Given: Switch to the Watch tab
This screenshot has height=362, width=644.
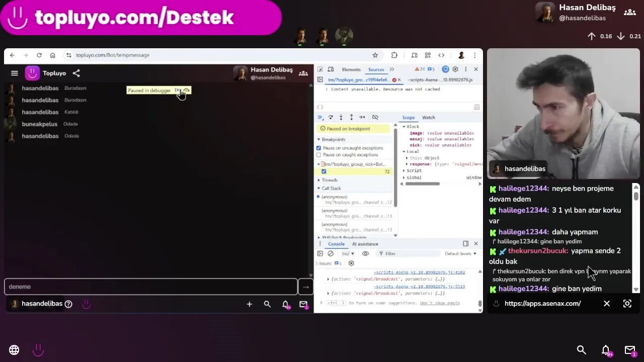Looking at the screenshot, I should (x=429, y=118).
